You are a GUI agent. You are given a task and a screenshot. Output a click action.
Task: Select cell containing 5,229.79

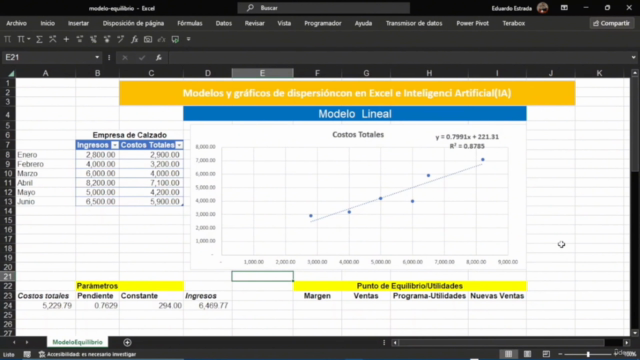pyautogui.click(x=45, y=305)
